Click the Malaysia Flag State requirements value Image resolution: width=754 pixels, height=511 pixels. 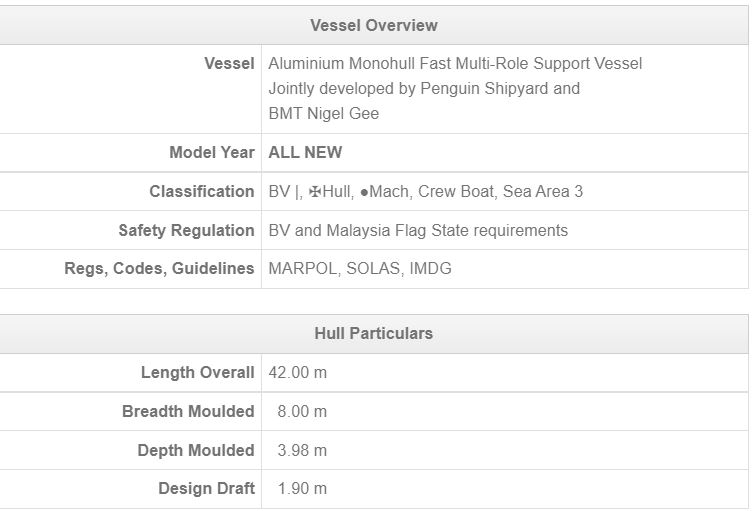418,230
